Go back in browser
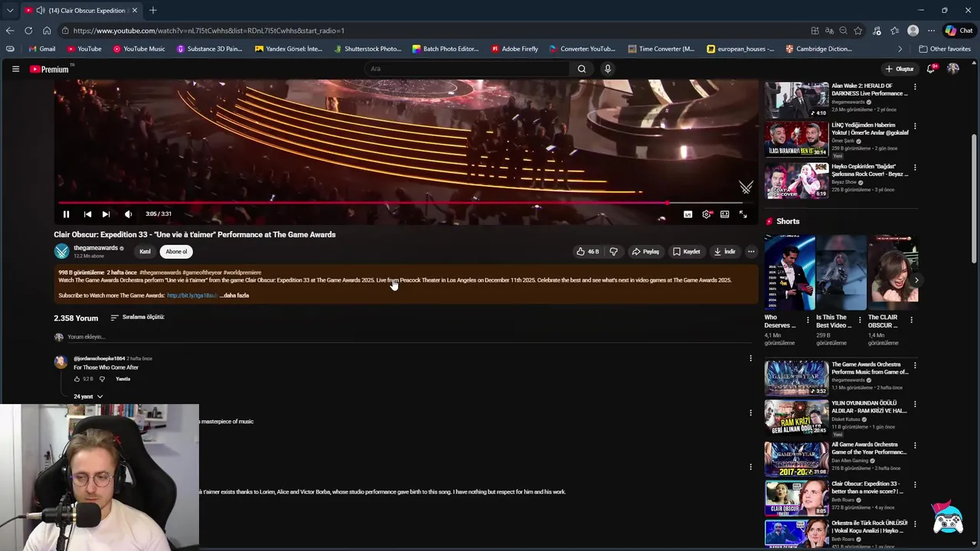Screen dimensions: 980x551 click(x=9, y=31)
